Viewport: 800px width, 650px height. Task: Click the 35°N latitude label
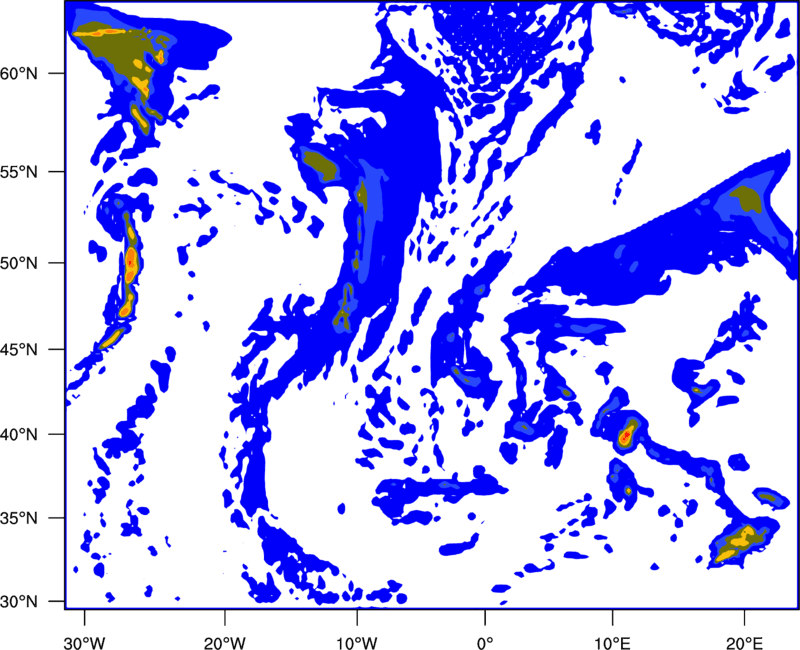19,518
